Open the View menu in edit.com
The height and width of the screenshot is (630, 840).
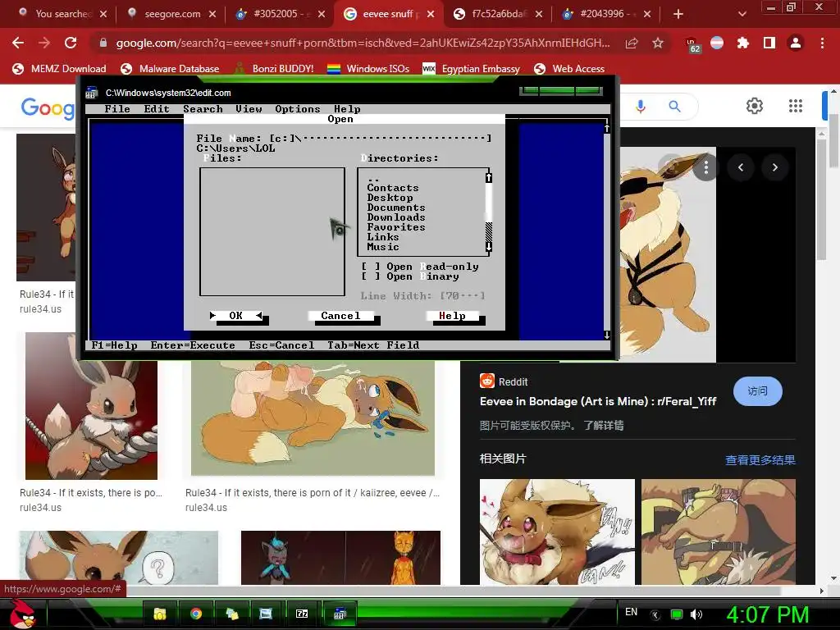[249, 109]
